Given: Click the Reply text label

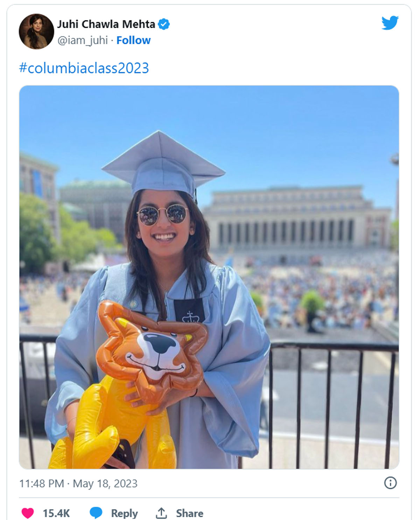Looking at the screenshot, I should (x=124, y=513).
